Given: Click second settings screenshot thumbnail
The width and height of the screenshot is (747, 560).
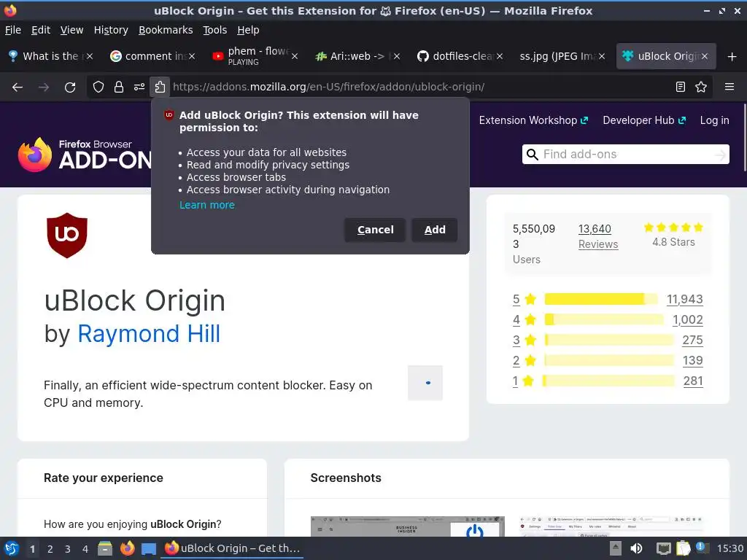Looking at the screenshot, I should [x=611, y=526].
